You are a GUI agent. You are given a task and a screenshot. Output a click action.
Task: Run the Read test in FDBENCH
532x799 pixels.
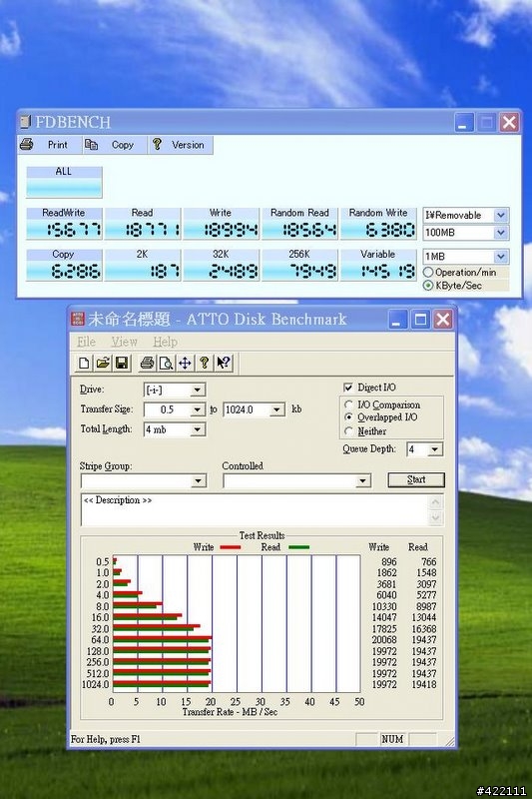pos(142,223)
